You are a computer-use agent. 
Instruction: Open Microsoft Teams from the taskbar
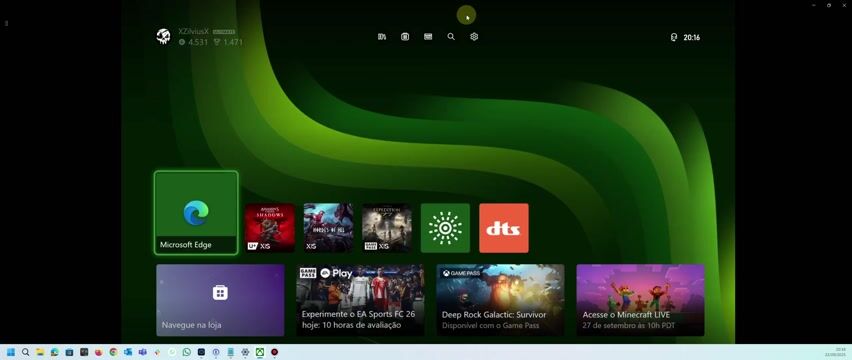tap(142, 352)
